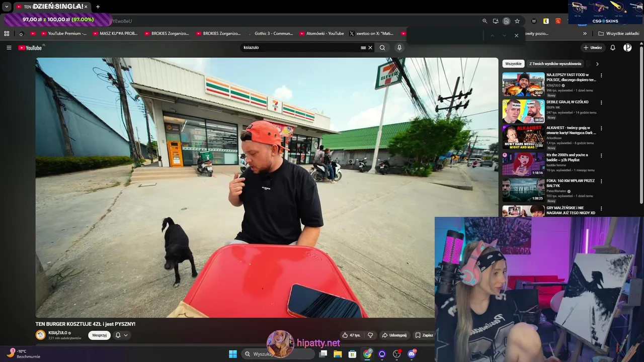This screenshot has width=644, height=362.
Task: Clear the YouTube search text
Action: (370, 48)
